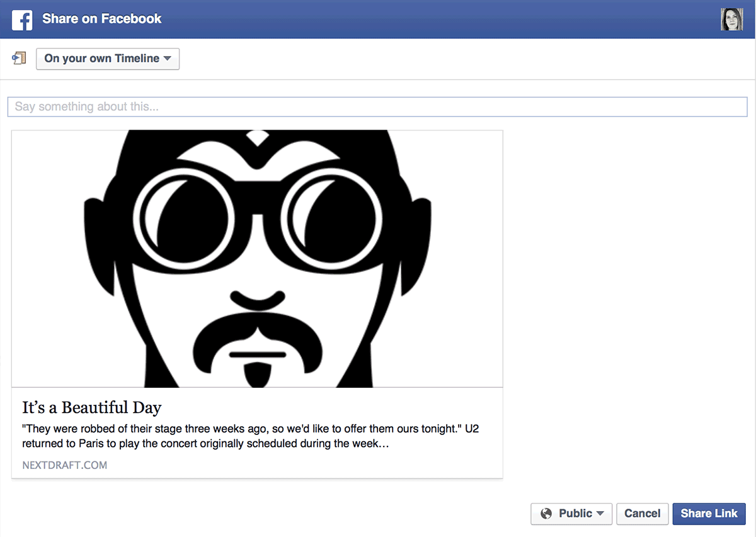Cancel the share dialog

coord(642,514)
